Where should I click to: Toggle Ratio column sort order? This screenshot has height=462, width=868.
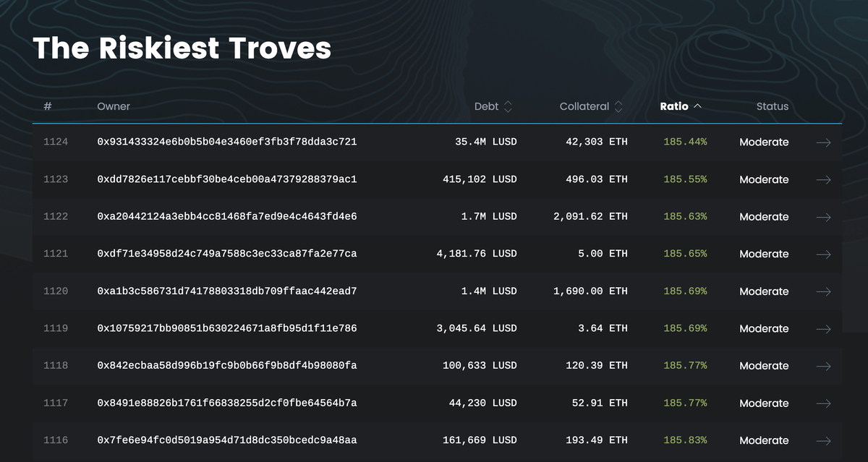point(680,106)
